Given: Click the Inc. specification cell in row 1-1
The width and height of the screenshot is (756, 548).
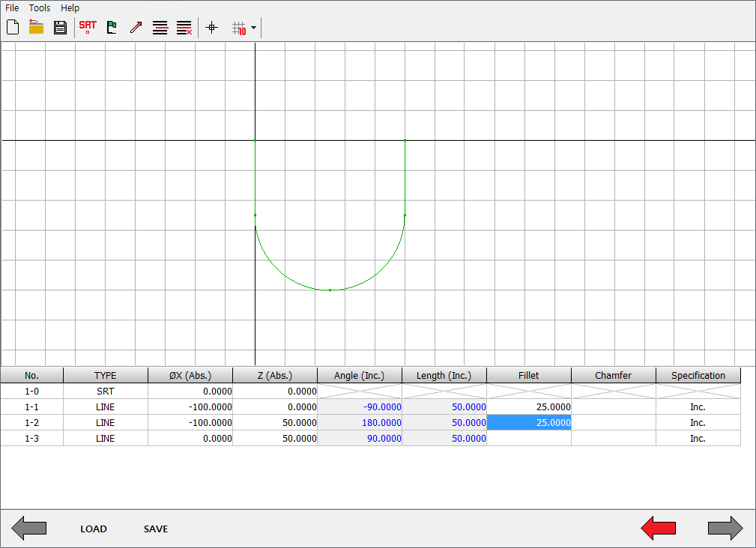Looking at the screenshot, I should [698, 407].
